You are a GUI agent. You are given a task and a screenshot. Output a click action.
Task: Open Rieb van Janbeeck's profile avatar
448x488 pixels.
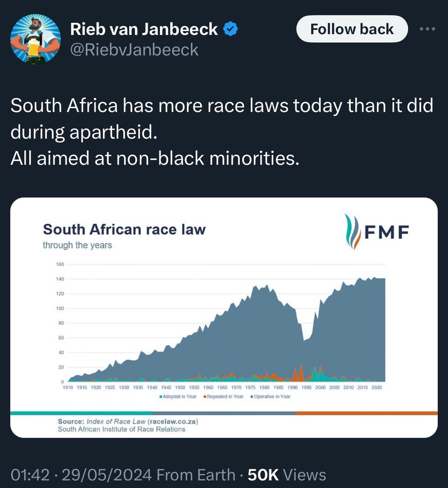tap(35, 39)
